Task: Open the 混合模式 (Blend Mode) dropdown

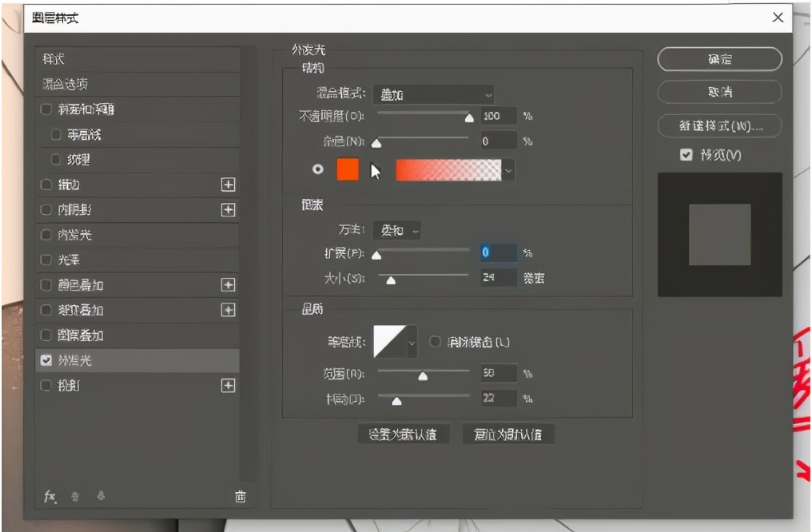Action: (433, 94)
